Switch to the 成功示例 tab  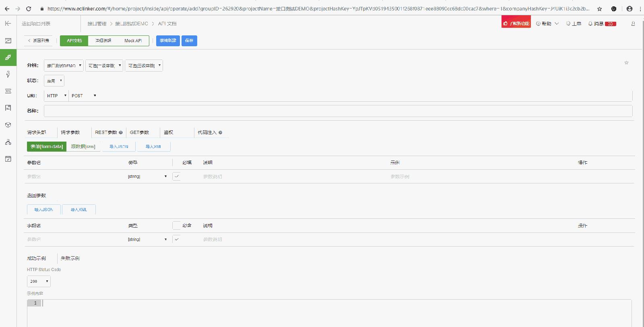coord(37,258)
